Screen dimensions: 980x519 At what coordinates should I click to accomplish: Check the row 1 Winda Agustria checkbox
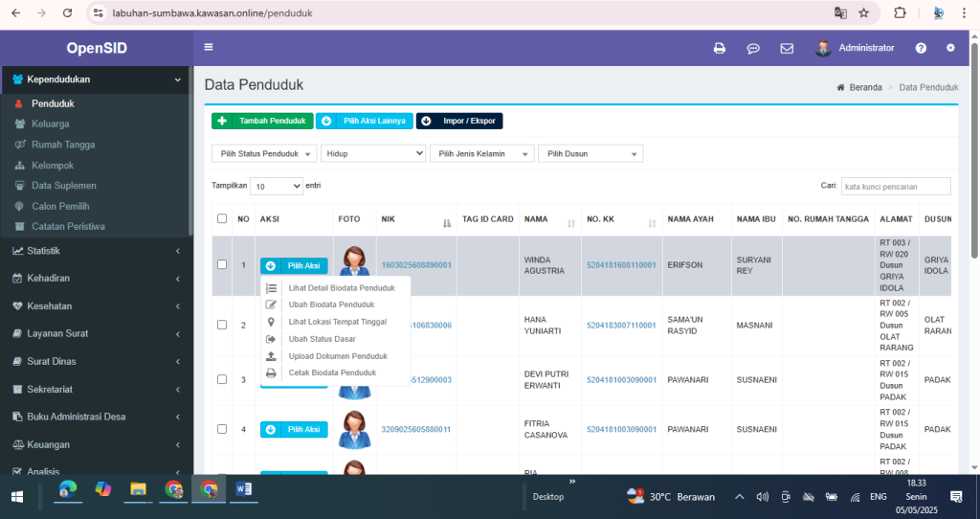tap(222, 264)
